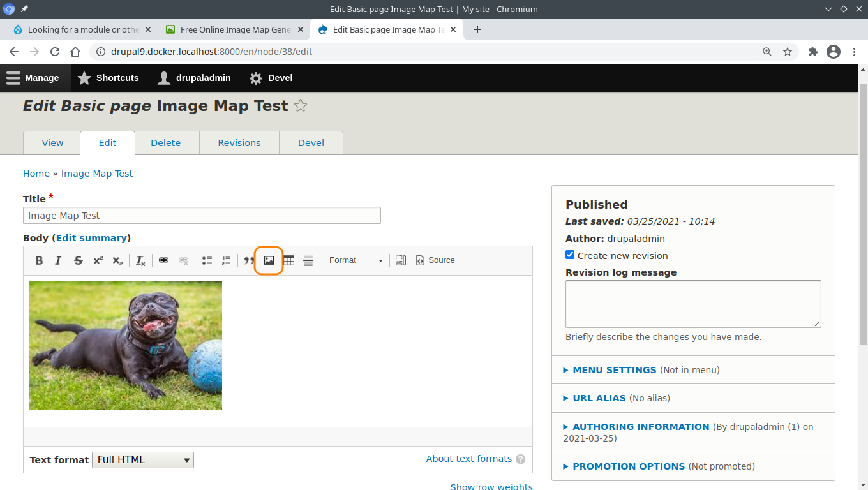Follow the Image Map Test breadcrumb link

[97, 174]
